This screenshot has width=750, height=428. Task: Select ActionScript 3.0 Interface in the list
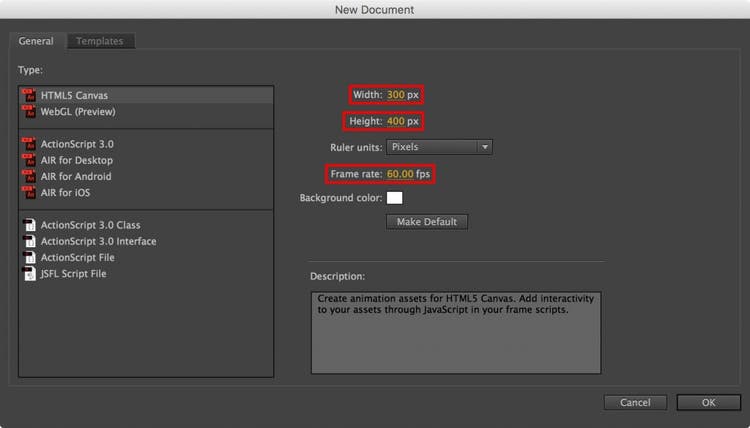point(98,241)
